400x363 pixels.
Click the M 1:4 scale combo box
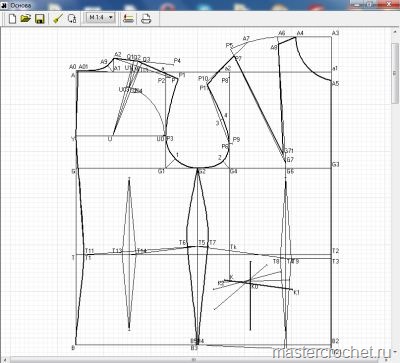pyautogui.click(x=100, y=17)
